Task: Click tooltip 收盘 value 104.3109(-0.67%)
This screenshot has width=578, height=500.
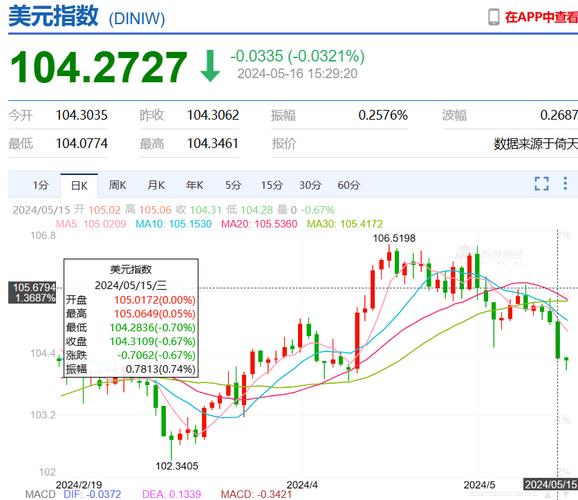Action: point(153,341)
